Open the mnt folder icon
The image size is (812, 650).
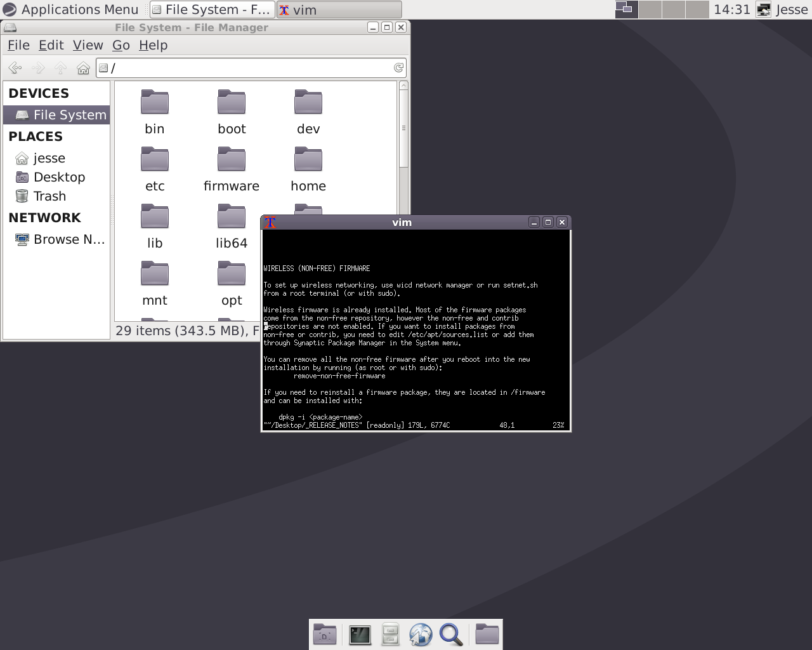click(155, 274)
